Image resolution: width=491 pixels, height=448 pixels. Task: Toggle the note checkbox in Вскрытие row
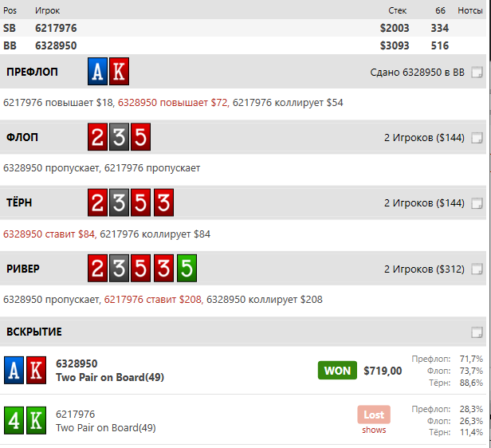(x=477, y=332)
